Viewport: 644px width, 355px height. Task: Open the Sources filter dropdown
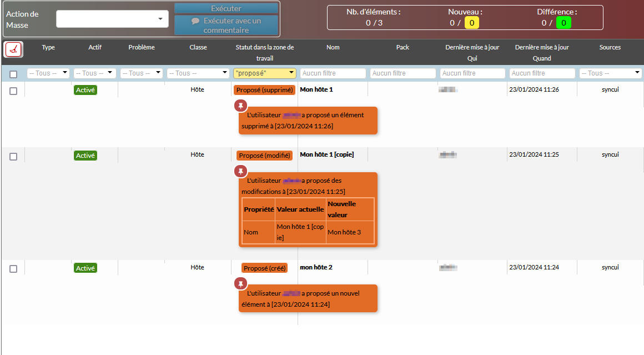pyautogui.click(x=610, y=73)
